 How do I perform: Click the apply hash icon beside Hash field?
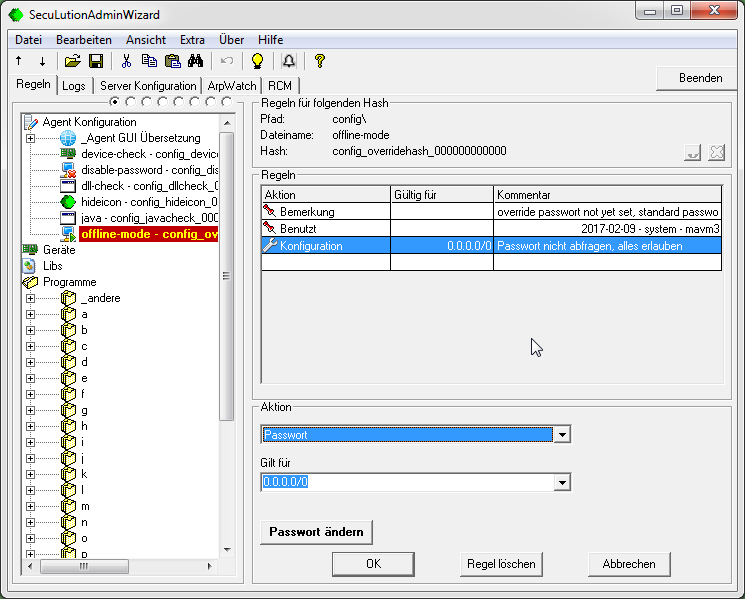tap(692, 152)
